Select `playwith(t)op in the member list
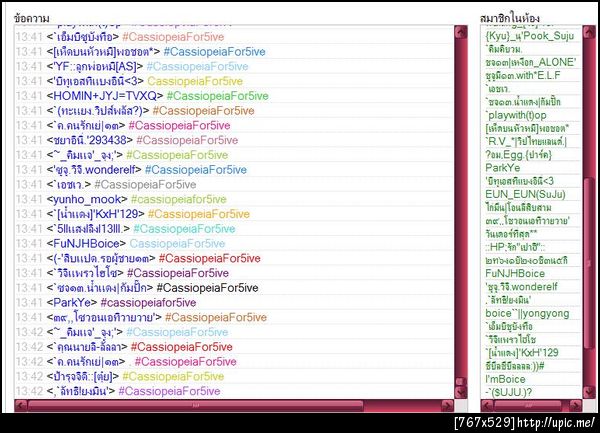Viewport: 600px width, 433px height. (x=516, y=115)
